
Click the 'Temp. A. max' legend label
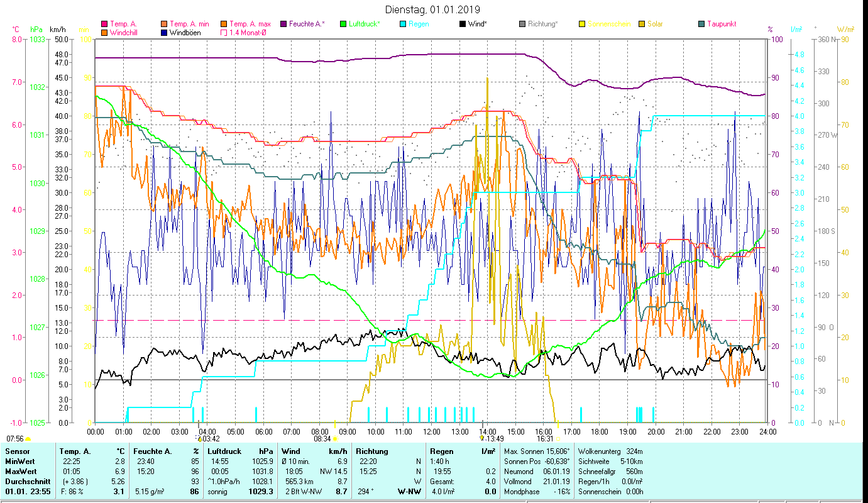click(250, 24)
